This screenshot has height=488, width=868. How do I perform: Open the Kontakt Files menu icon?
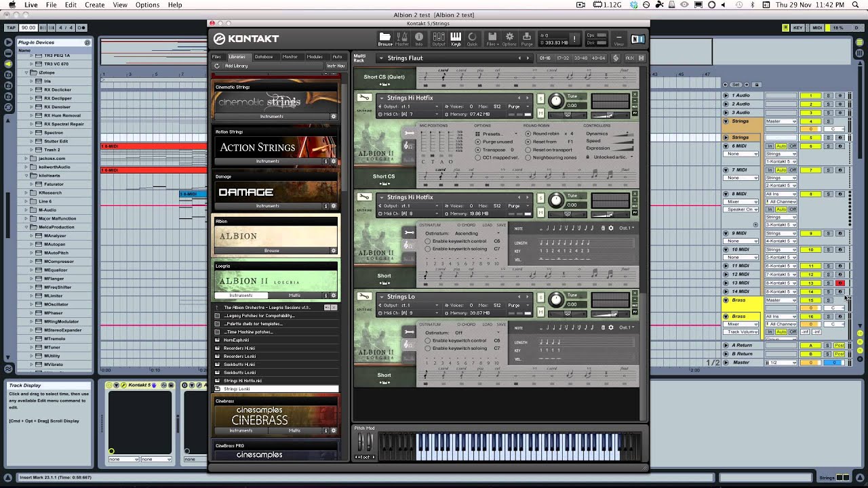pyautogui.click(x=492, y=39)
